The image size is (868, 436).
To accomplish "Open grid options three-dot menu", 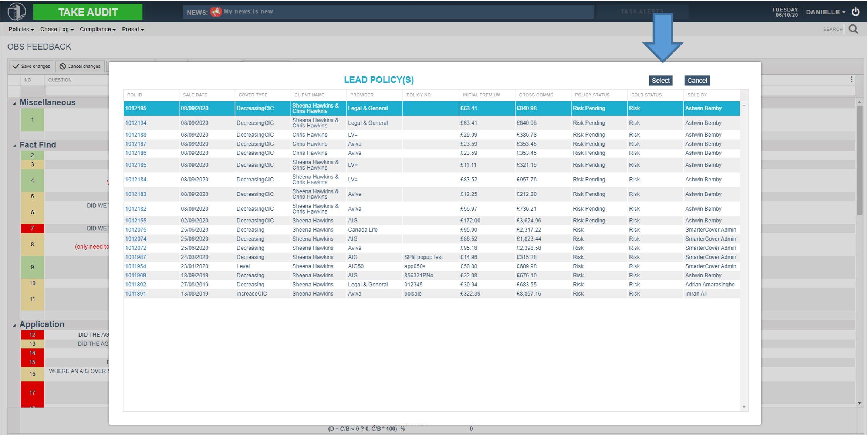I will [x=851, y=80].
